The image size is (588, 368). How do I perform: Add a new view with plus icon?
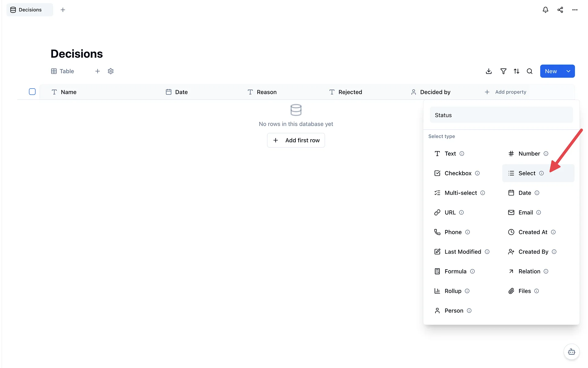click(97, 71)
